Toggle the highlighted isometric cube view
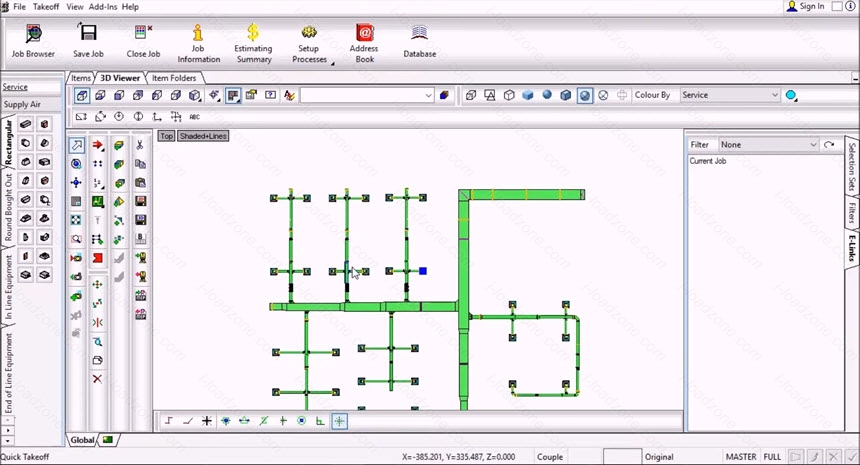 click(82, 95)
